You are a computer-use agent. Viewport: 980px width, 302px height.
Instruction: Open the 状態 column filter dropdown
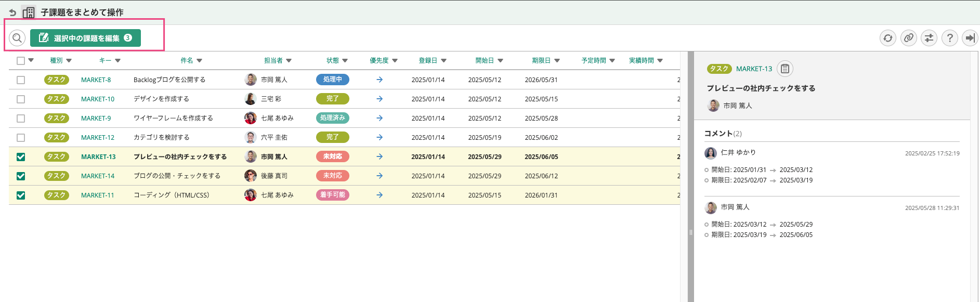345,61
